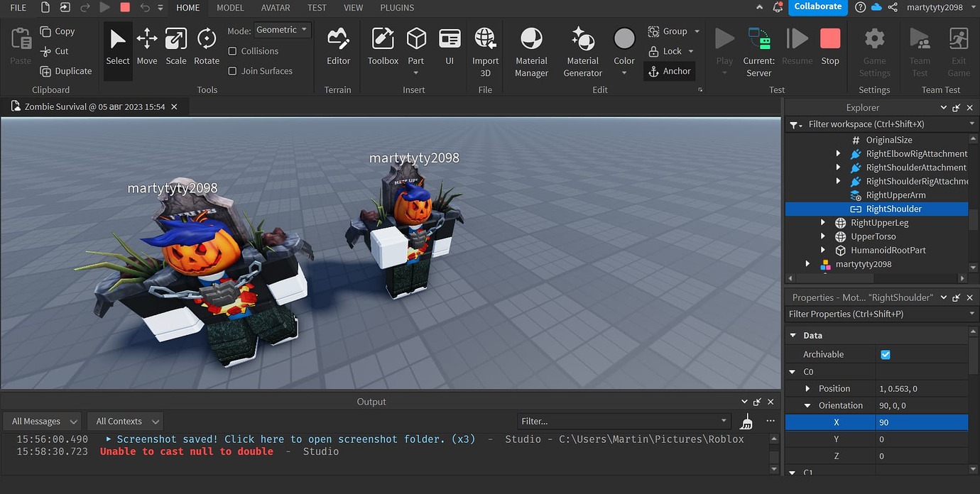The image size is (980, 494).
Task: Open the Mode Geometric dropdown
Action: click(282, 29)
